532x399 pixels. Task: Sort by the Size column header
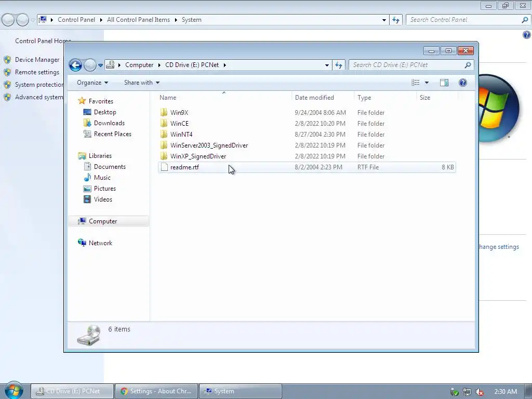click(x=437, y=97)
